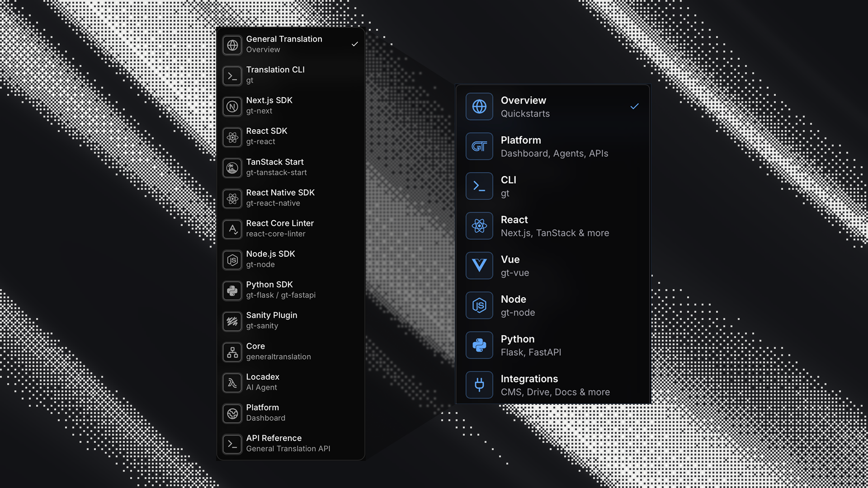
Task: Open API Reference entry
Action: (291, 444)
